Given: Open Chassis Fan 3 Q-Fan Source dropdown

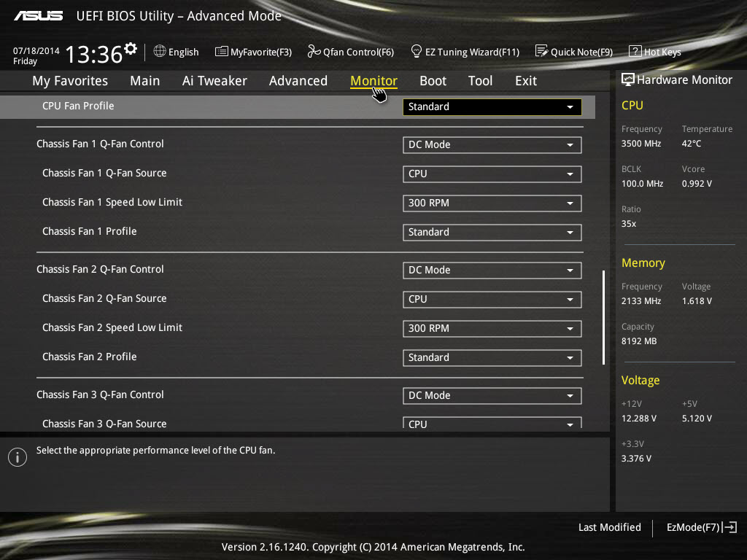Looking at the screenshot, I should coord(492,423).
